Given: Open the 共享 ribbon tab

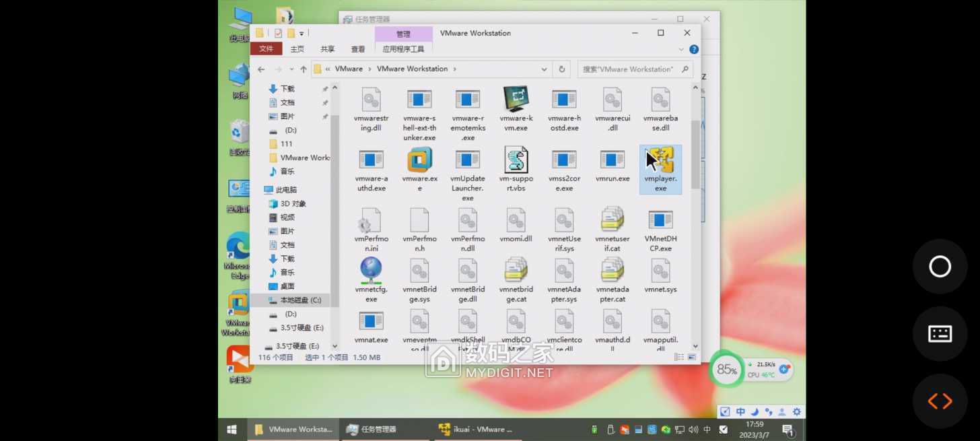Looking at the screenshot, I should [328, 48].
